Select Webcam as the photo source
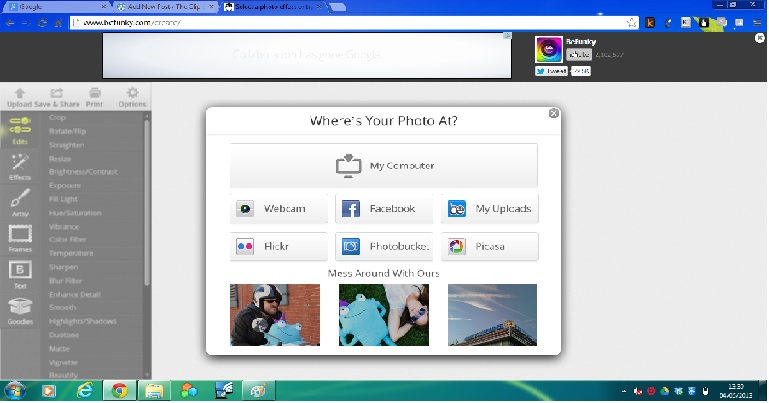 click(279, 209)
